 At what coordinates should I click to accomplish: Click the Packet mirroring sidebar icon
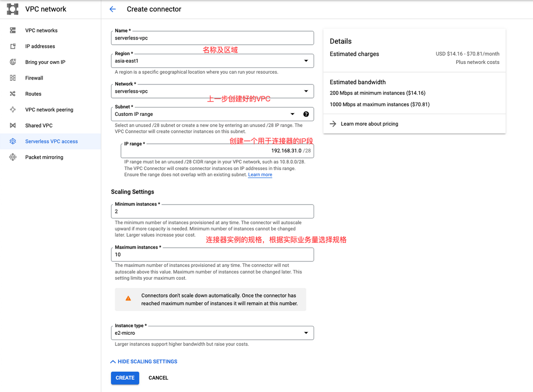13,157
